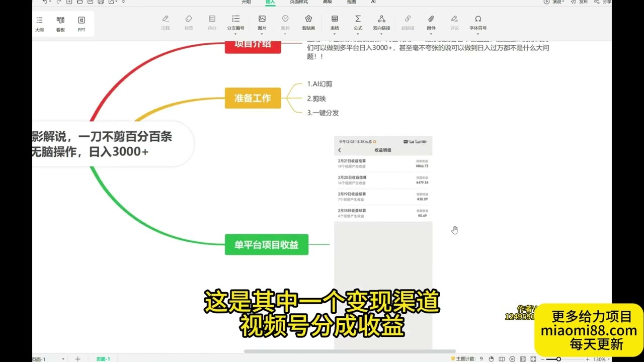Screen dimensions: 644x362
Task: Open the PPT presentation view
Action: (x=82, y=24)
